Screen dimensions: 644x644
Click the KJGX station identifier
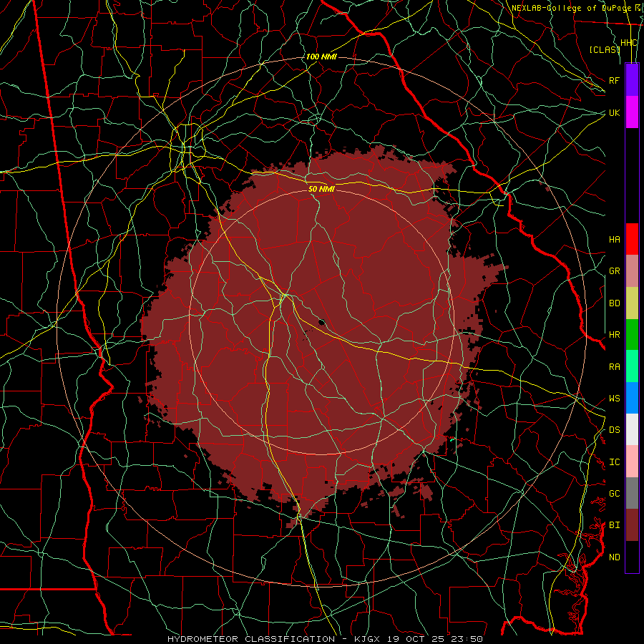pyautogui.click(x=368, y=639)
